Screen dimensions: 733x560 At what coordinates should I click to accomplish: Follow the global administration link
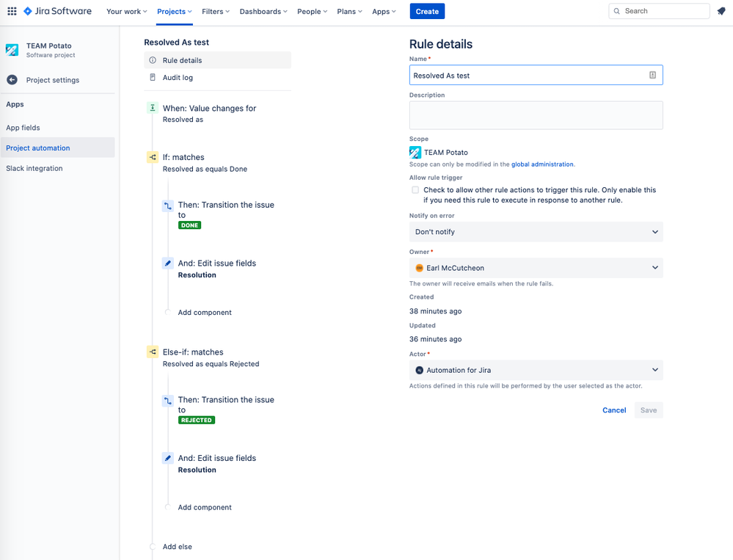click(x=542, y=164)
